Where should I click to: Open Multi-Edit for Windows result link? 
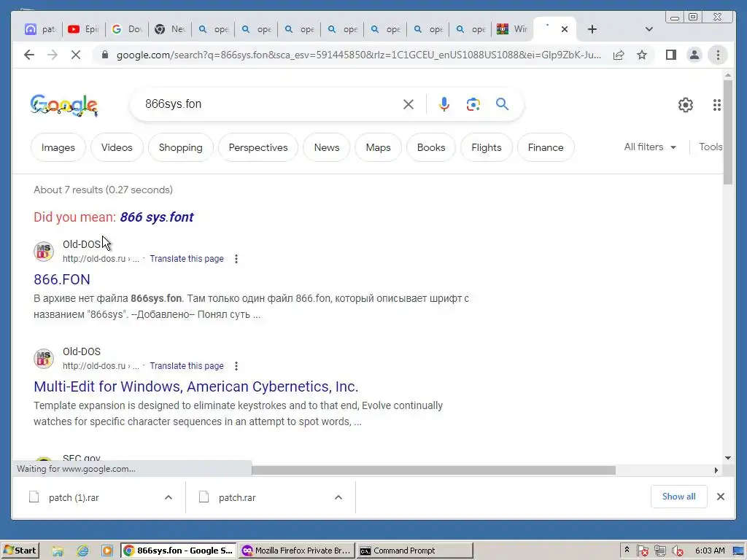(196, 386)
